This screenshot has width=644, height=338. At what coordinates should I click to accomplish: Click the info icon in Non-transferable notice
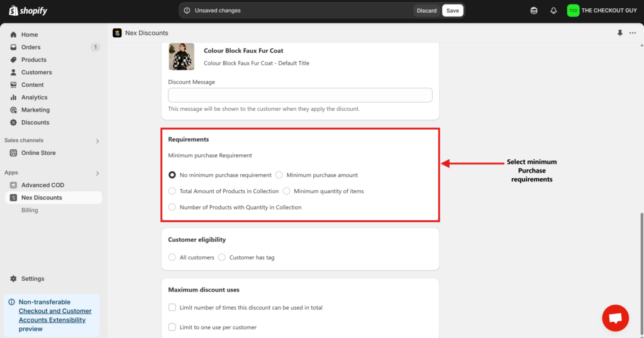coord(11,302)
